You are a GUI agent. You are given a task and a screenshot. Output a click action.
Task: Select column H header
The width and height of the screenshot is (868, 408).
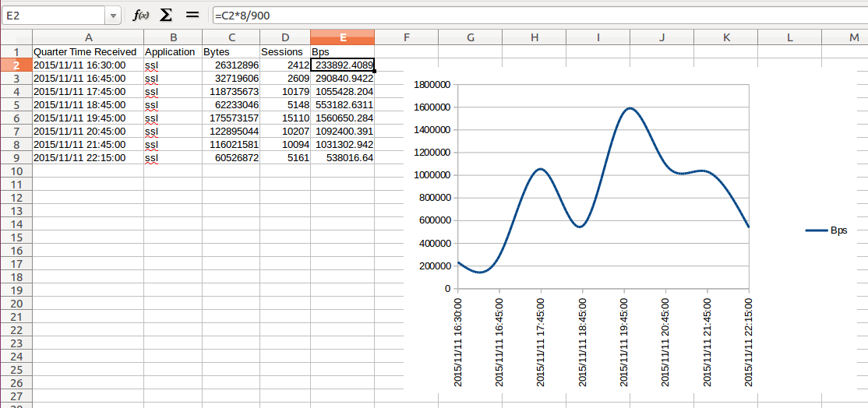[534, 37]
